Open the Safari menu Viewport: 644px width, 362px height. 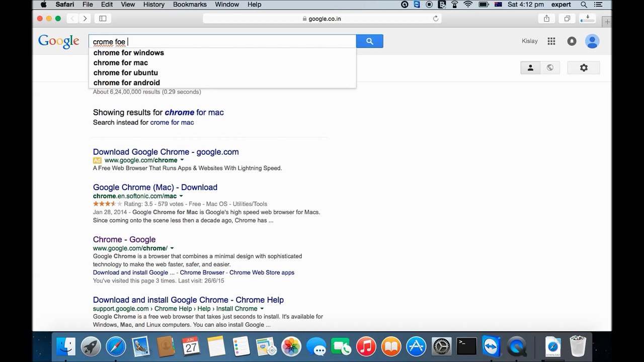65,5
